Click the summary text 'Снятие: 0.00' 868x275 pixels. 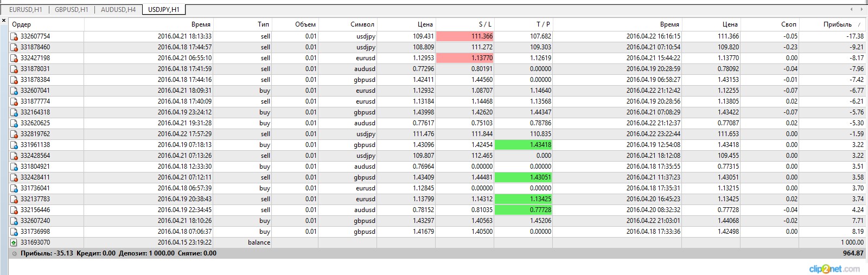click(x=197, y=253)
